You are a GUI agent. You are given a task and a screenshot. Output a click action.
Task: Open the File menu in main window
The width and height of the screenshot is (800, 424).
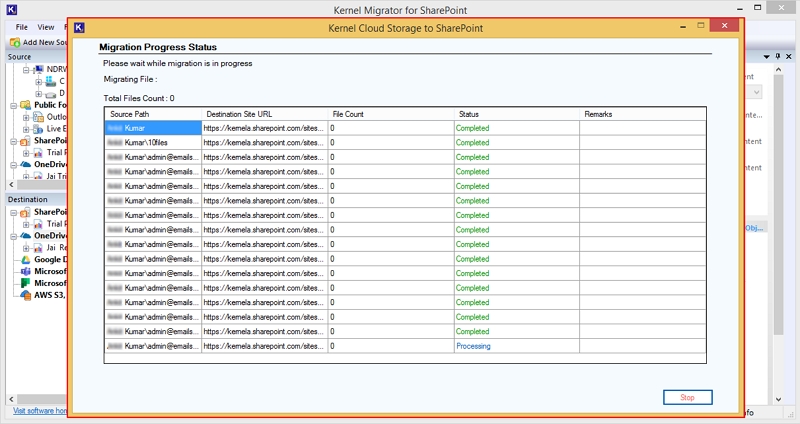21,27
